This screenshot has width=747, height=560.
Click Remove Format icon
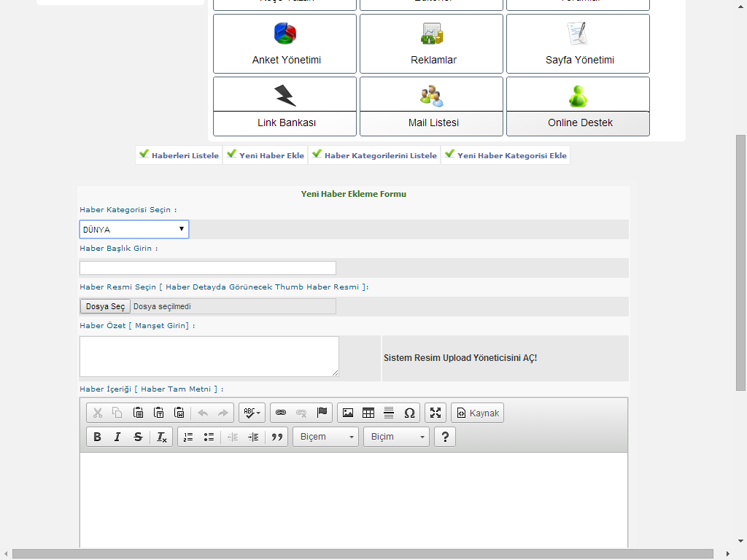161,437
